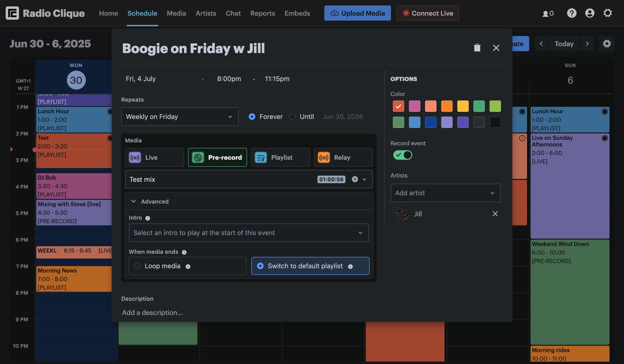Click the Upload Media button
Screen dimensions: 624x364
358,13
